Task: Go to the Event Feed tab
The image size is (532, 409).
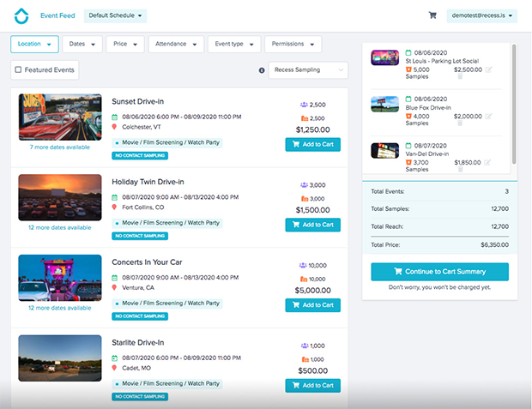Action: [57, 15]
